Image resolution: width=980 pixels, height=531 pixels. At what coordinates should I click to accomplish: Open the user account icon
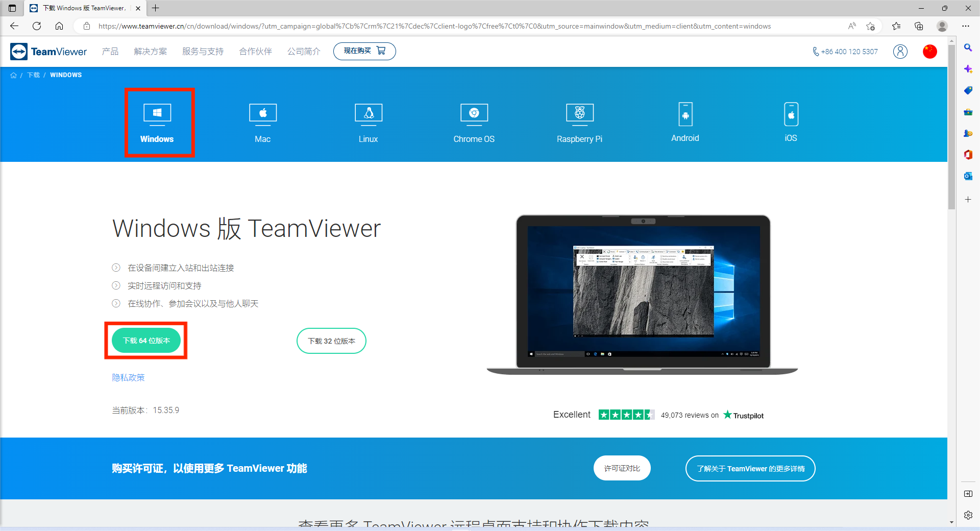click(900, 52)
